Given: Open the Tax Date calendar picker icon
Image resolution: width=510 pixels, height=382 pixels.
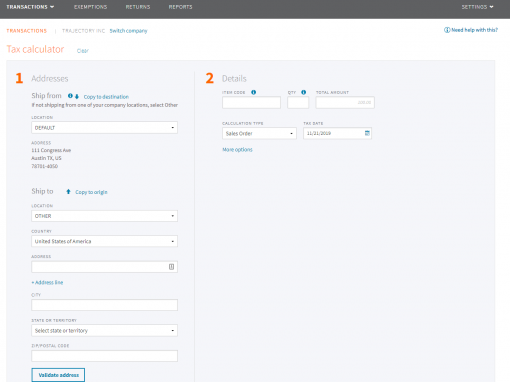Looking at the screenshot, I should [367, 133].
